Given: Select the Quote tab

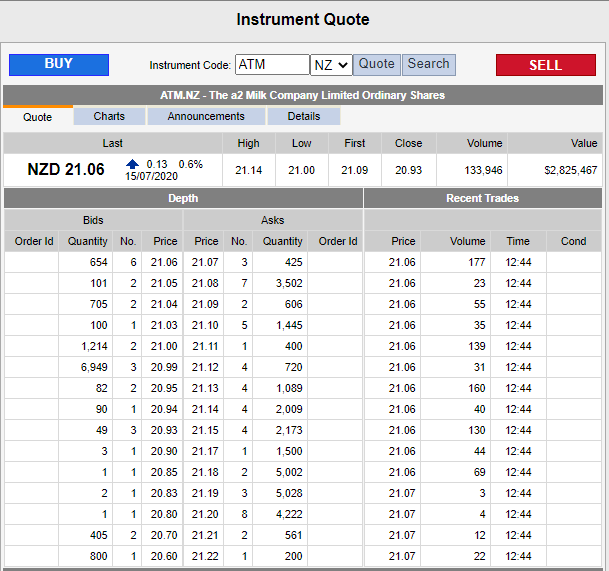Looking at the screenshot, I should pyautogui.click(x=38, y=117).
